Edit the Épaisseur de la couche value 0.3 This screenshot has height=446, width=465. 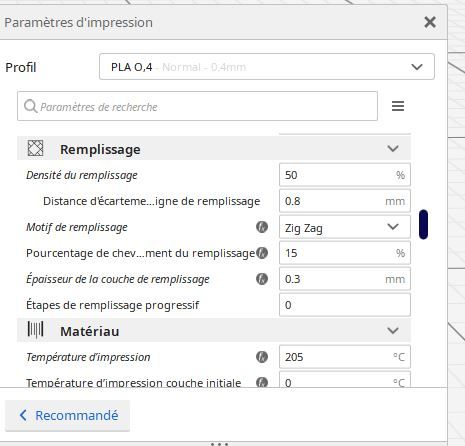point(345,279)
